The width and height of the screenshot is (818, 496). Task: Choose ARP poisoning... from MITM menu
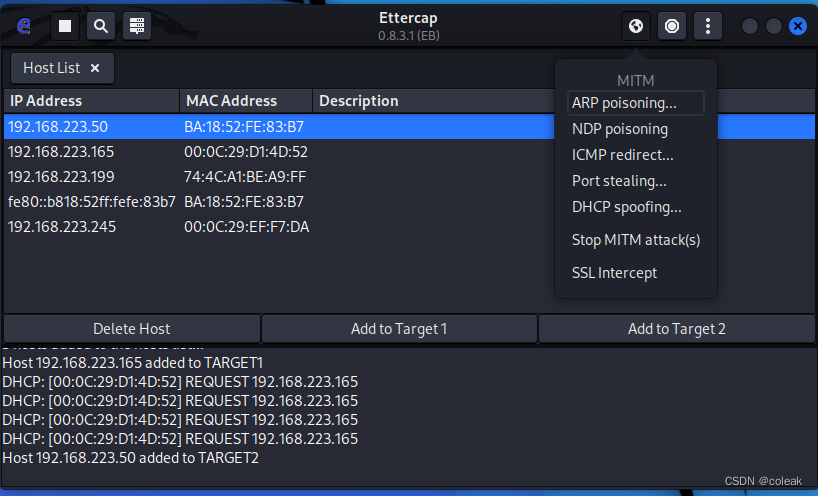tap(635, 103)
